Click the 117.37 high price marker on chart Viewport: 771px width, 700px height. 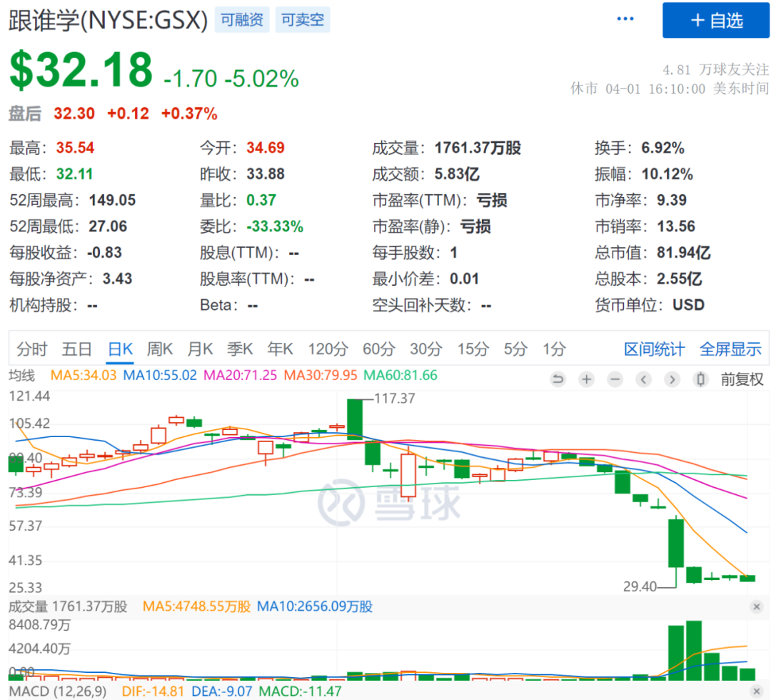(x=394, y=399)
